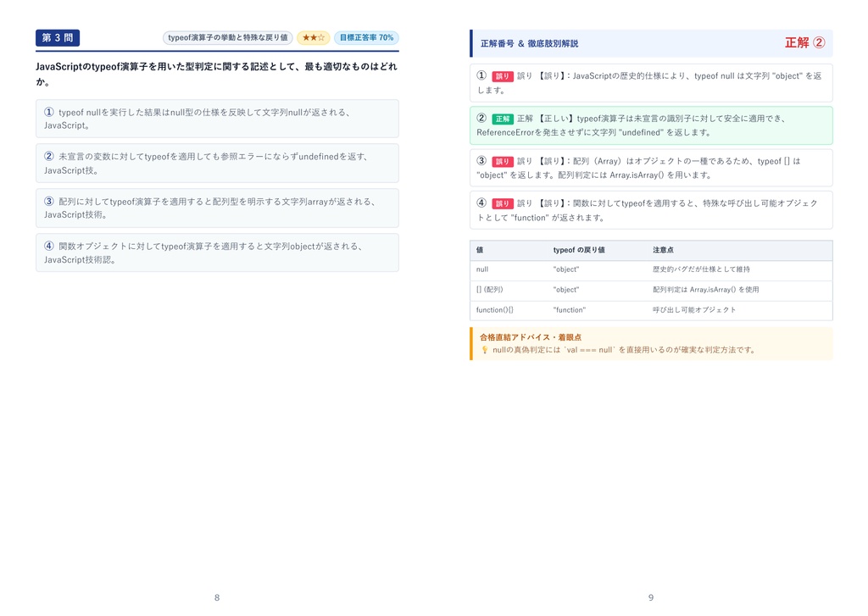Click the 合格直結アドバイス・着眼点 heading
This screenshot has width=868, height=616.
pos(531,337)
